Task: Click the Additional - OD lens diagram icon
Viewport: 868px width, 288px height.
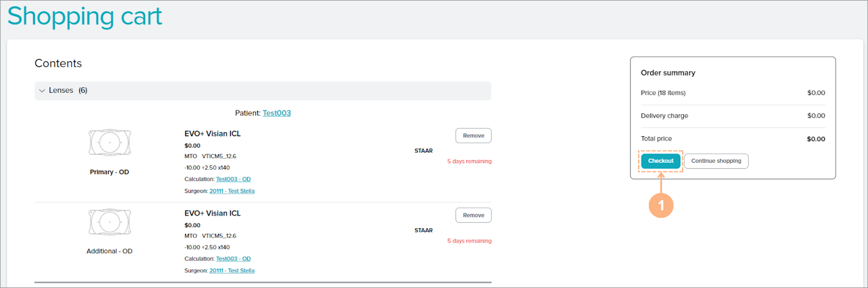Action: [110, 222]
